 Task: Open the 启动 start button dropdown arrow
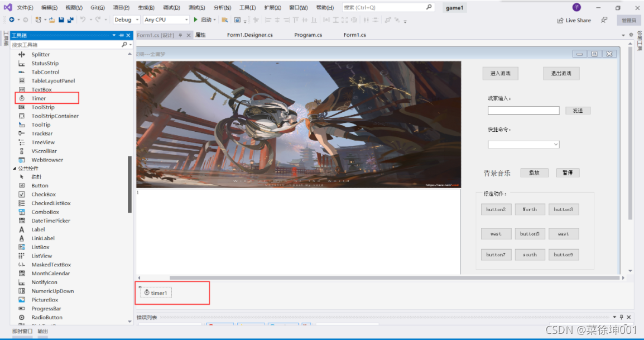(x=214, y=20)
